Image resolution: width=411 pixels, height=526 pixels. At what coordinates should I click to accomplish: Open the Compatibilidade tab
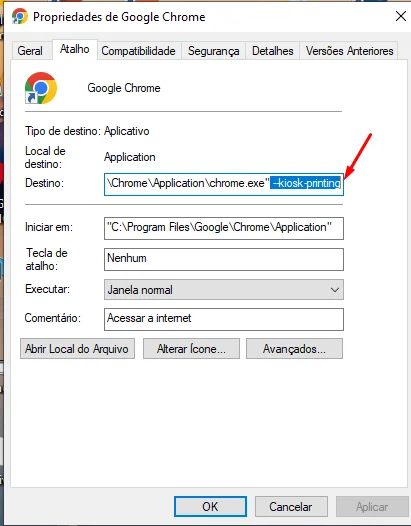point(138,51)
